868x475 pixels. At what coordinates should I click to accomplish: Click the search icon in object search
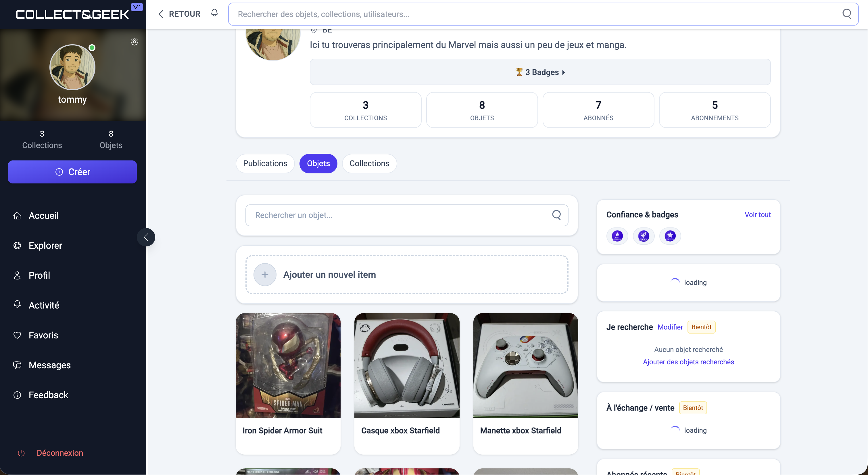pyautogui.click(x=556, y=215)
